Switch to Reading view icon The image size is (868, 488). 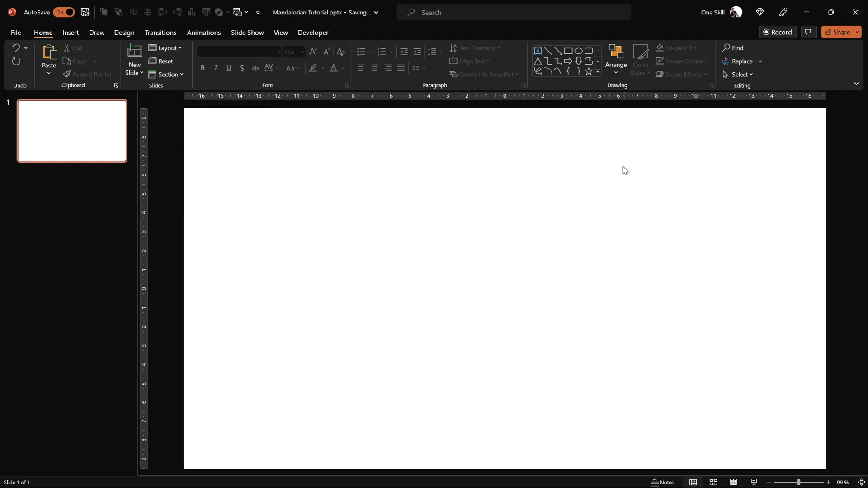[x=734, y=482]
